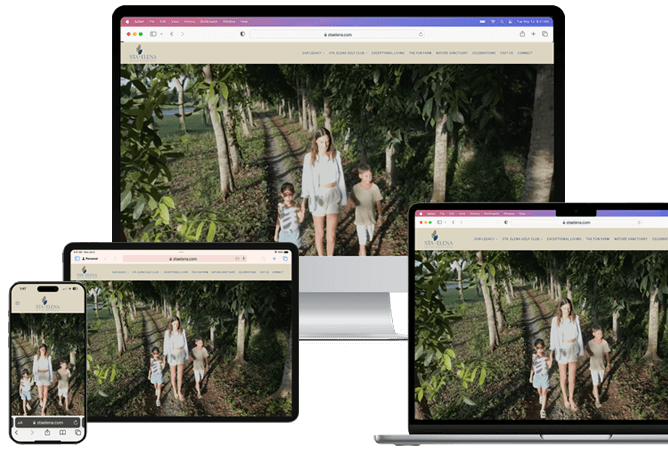
Task: Open Exceptional Living on the MacBook site
Action: click(564, 239)
